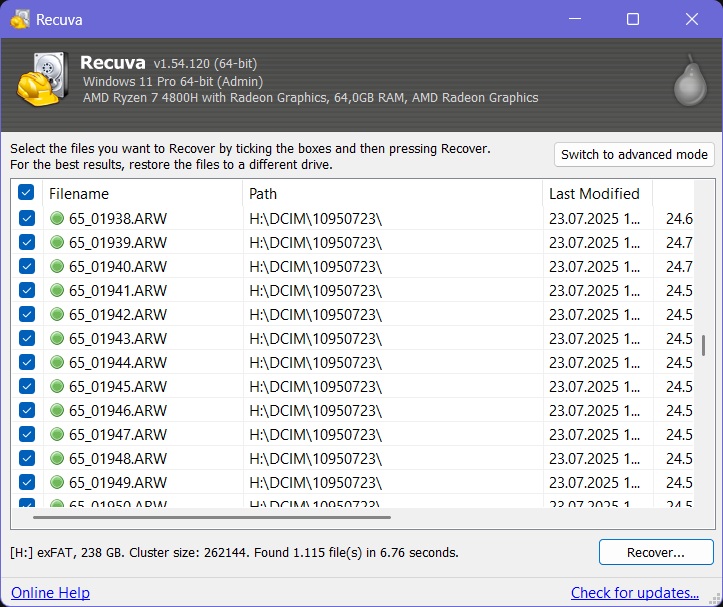The image size is (723, 607).
Task: Click green status dot for 65_01945.ARW
Action: [57, 386]
